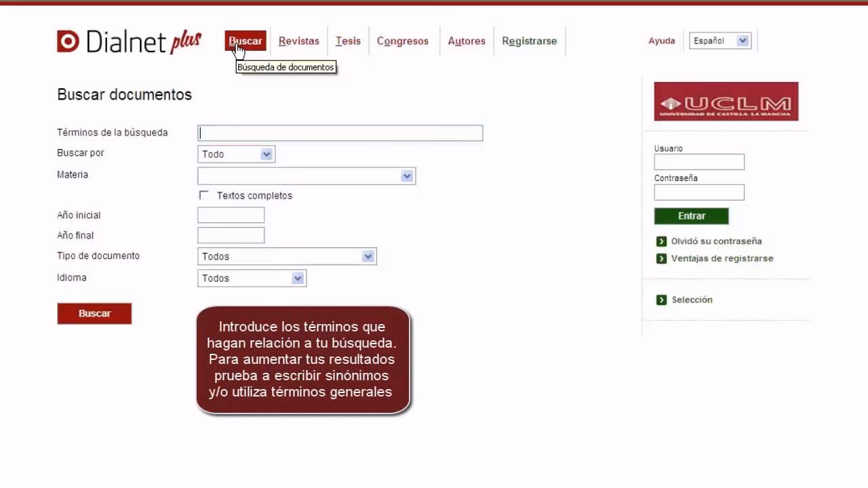Go to the Congresos tab
Viewport: 868px width, 488px height.
point(403,41)
